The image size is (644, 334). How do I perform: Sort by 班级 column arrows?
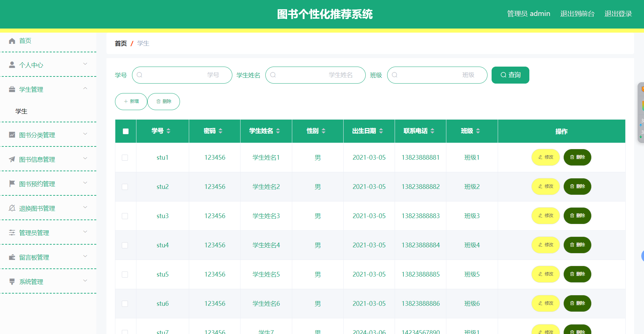click(478, 131)
